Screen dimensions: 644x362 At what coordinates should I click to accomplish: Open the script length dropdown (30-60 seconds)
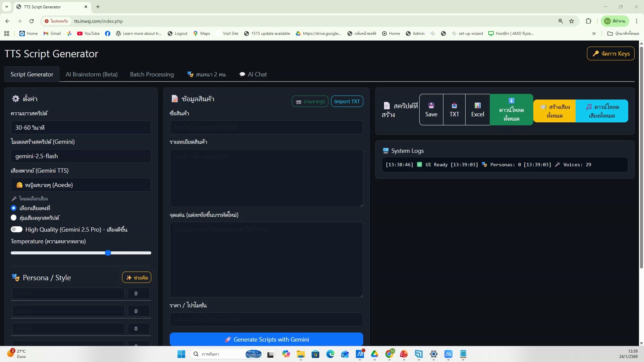[81, 128]
